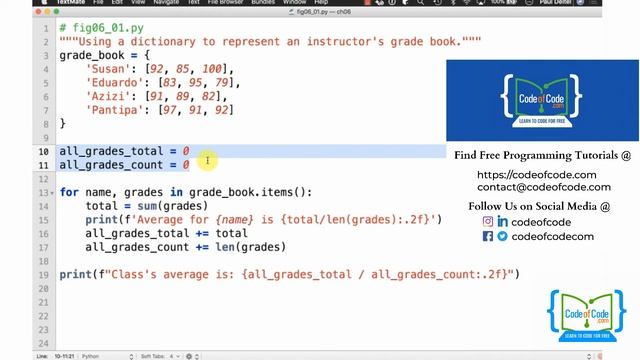Click the "Class's average is" print statement
The height and width of the screenshot is (360, 640).
pyautogui.click(x=290, y=274)
